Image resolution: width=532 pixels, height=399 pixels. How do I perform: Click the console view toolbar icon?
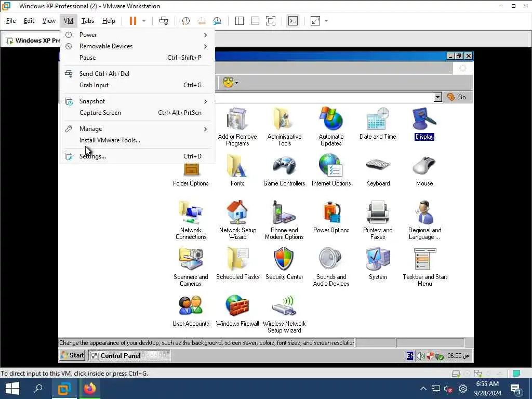(293, 21)
